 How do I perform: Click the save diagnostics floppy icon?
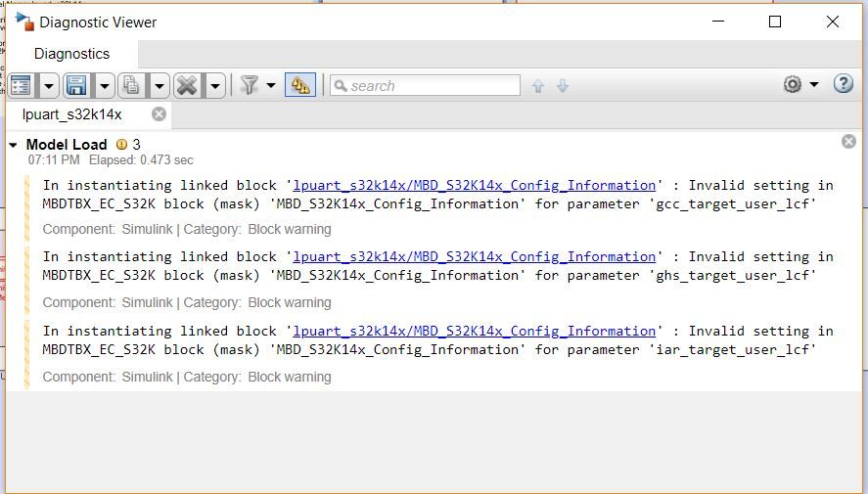click(x=76, y=86)
